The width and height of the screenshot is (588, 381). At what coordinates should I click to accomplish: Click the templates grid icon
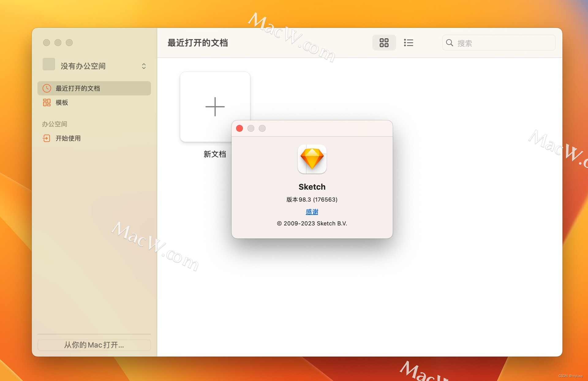(x=47, y=103)
